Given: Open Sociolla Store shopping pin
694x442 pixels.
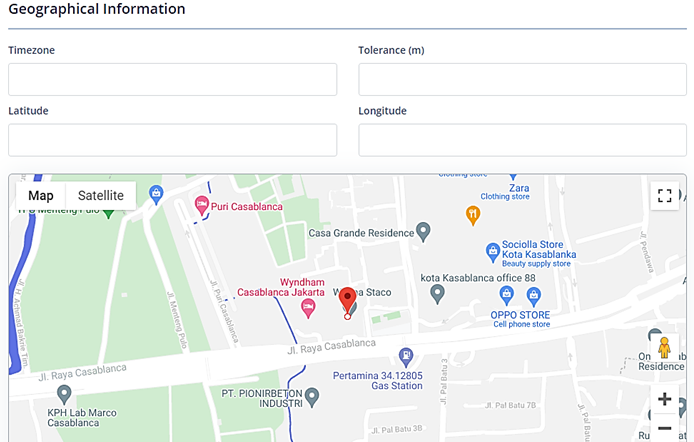Looking at the screenshot, I should tap(493, 253).
